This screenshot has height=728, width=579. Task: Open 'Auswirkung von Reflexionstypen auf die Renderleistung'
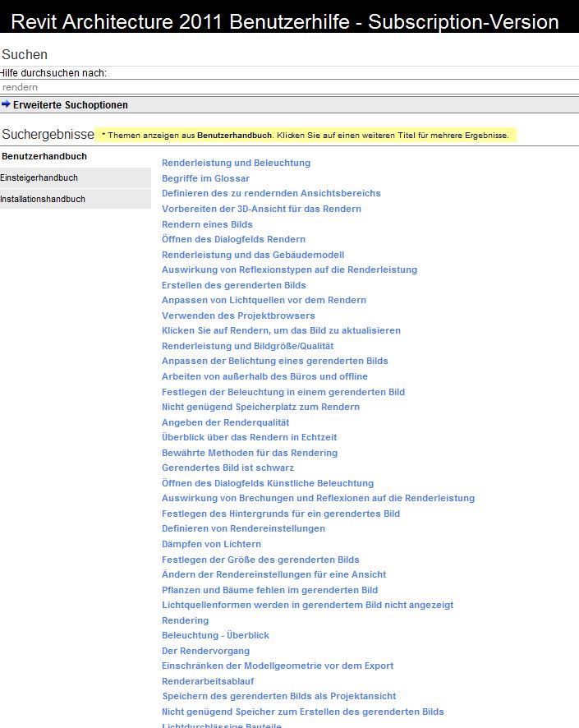point(289,270)
